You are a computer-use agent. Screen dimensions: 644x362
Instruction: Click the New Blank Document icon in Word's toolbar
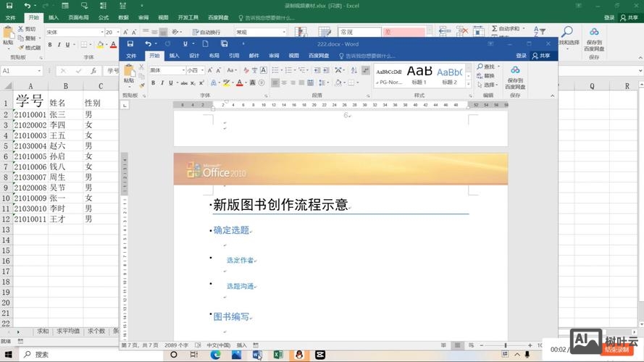pos(205,44)
